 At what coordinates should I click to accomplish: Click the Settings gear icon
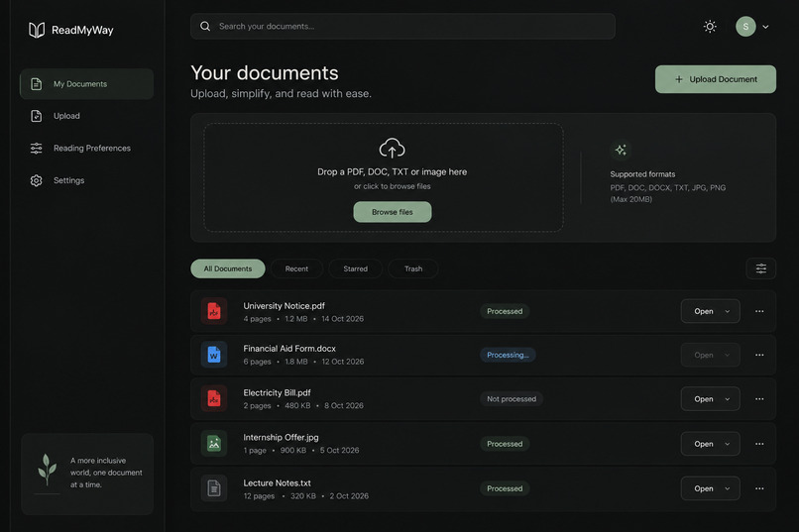36,180
